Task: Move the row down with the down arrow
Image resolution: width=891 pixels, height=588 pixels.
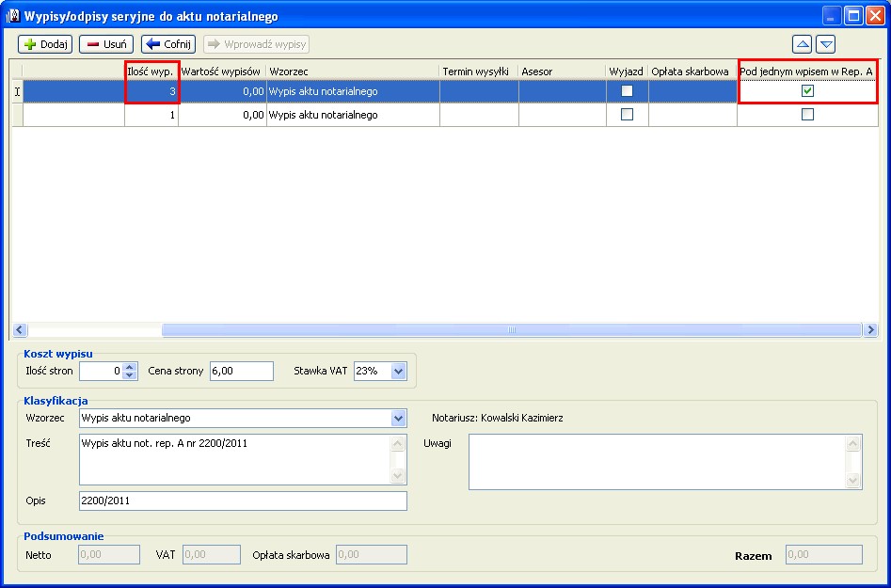Action: point(825,44)
